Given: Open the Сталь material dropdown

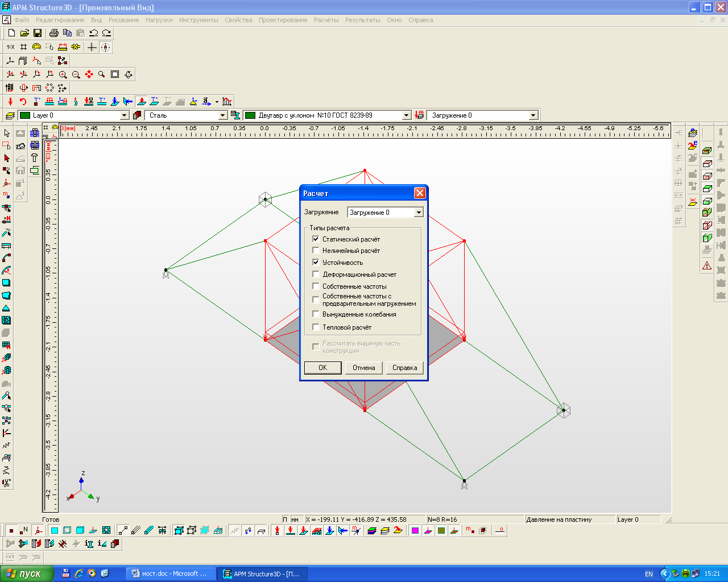Looking at the screenshot, I should pyautogui.click(x=223, y=115).
